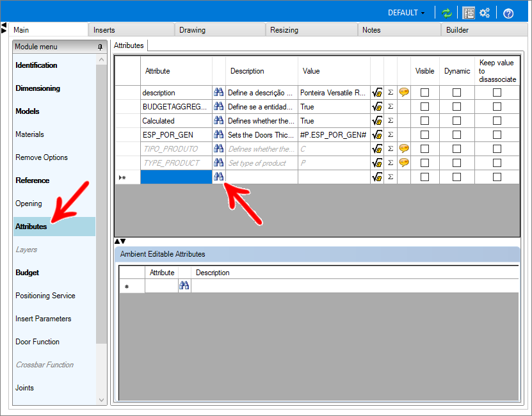Open Door Function in Module menu
The height and width of the screenshot is (416, 532).
(37, 342)
